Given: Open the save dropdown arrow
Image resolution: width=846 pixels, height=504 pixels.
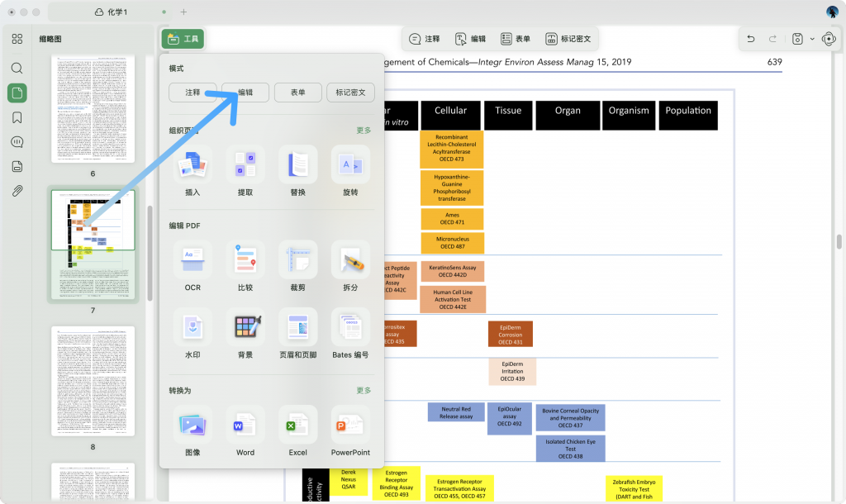Looking at the screenshot, I should coord(812,39).
